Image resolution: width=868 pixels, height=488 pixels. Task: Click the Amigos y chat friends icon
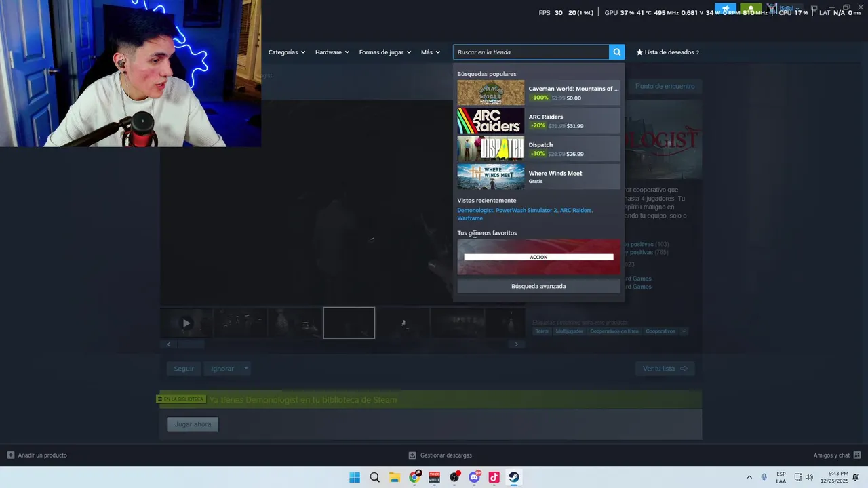point(857,455)
